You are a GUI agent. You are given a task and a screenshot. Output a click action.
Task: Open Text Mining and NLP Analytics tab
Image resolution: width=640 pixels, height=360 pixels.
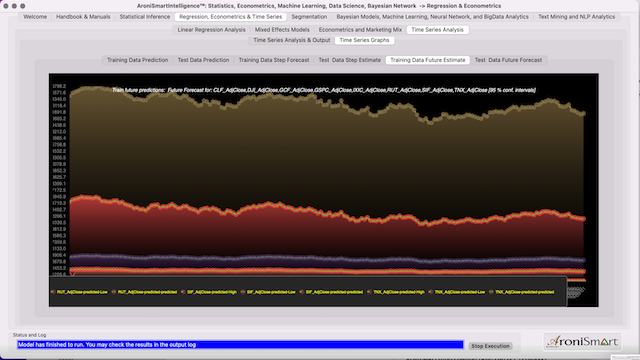(x=576, y=17)
